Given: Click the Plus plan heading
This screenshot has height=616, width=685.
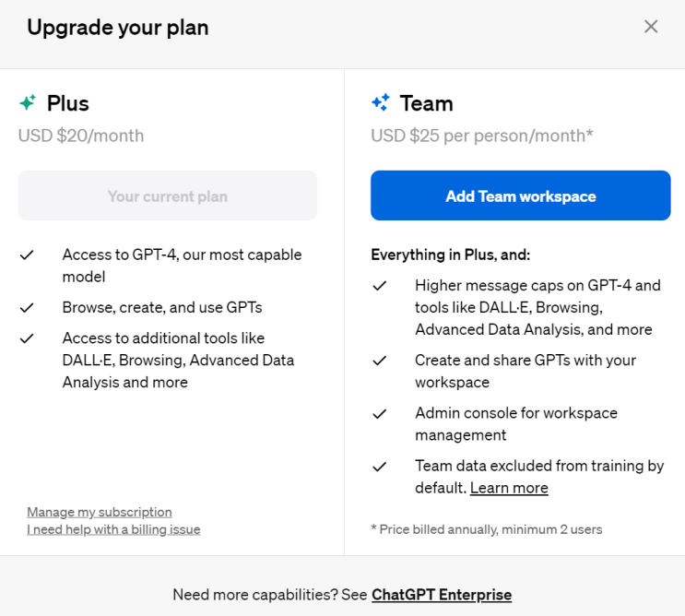Looking at the screenshot, I should [68, 103].
